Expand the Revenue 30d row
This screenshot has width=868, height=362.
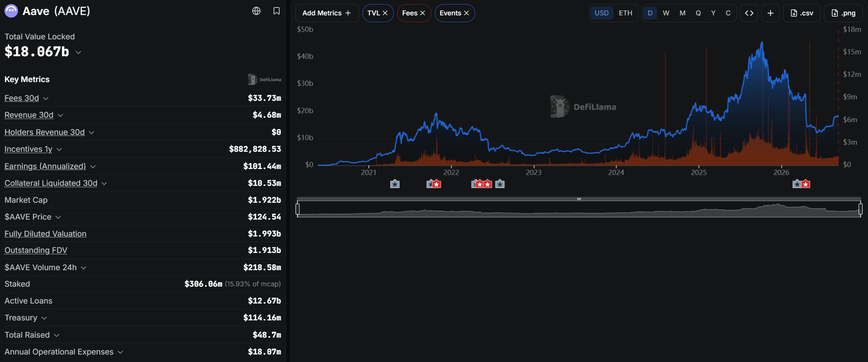click(x=60, y=115)
